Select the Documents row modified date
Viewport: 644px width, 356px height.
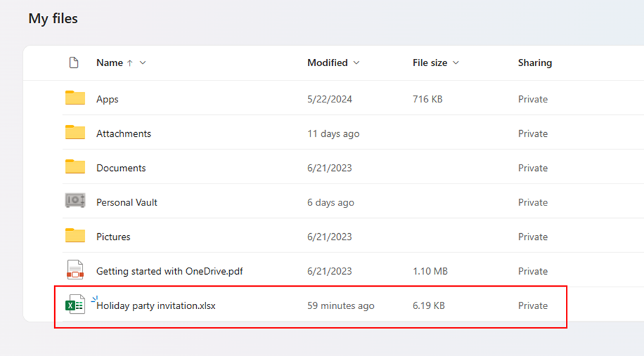click(330, 168)
